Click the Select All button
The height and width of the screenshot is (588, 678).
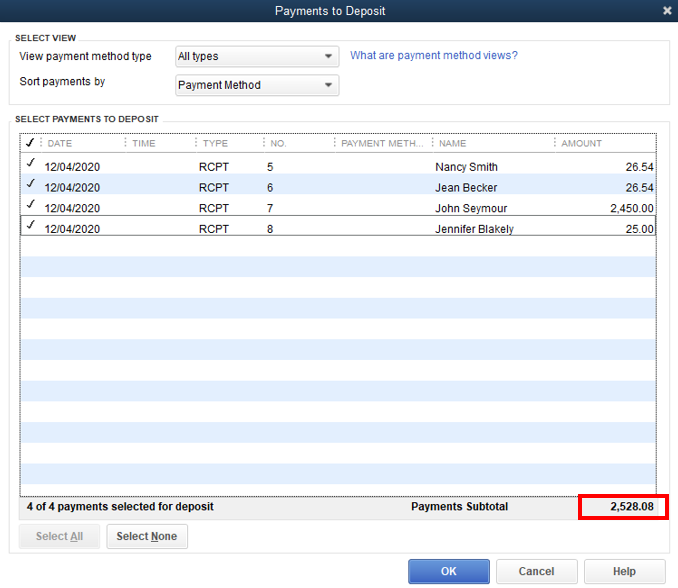(59, 536)
